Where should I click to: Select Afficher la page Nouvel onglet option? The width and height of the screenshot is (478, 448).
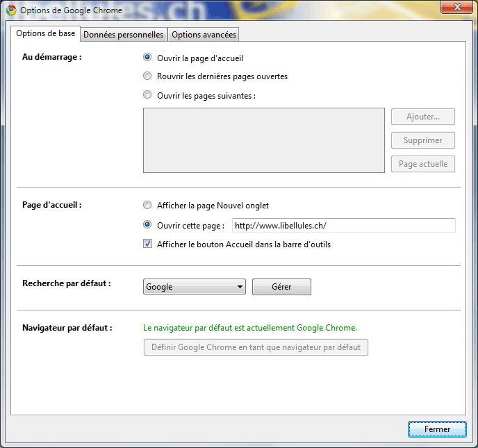pos(147,205)
